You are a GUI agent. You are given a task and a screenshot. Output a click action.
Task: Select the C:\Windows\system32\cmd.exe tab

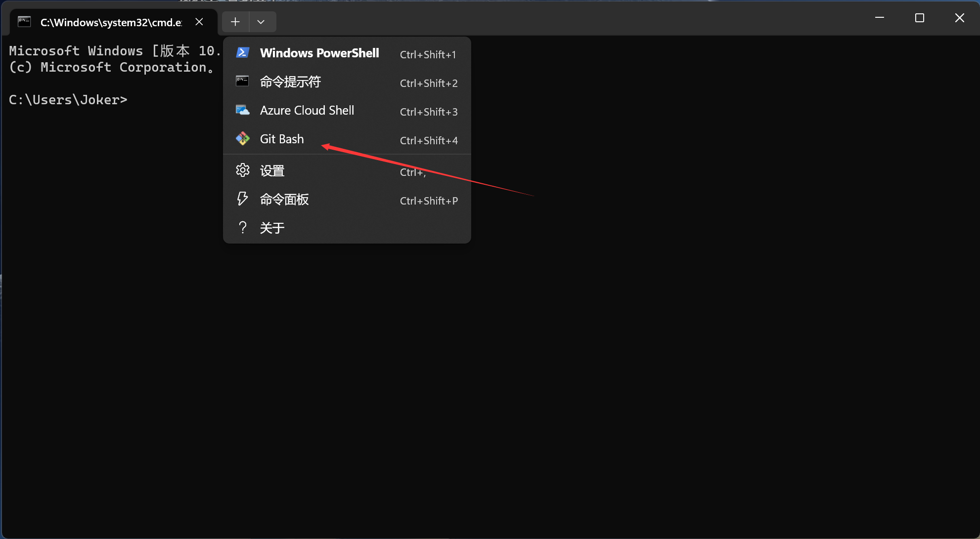(x=111, y=22)
